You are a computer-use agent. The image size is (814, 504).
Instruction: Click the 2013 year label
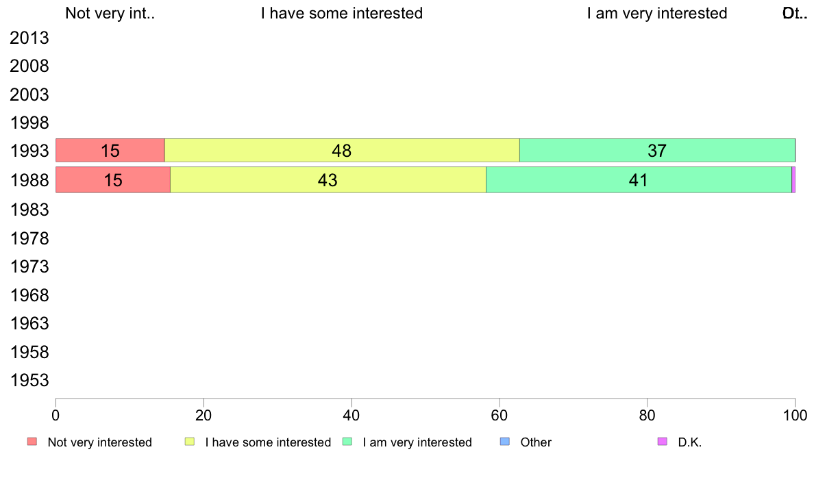29,38
